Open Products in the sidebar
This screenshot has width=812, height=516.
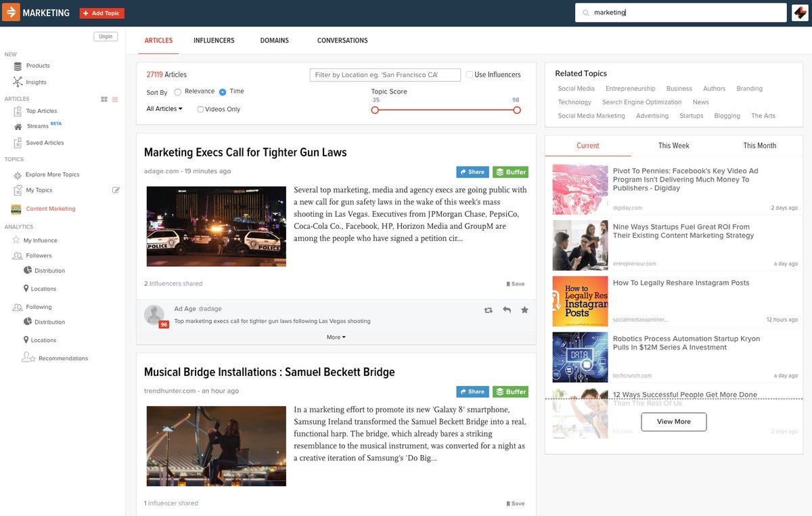[38, 66]
